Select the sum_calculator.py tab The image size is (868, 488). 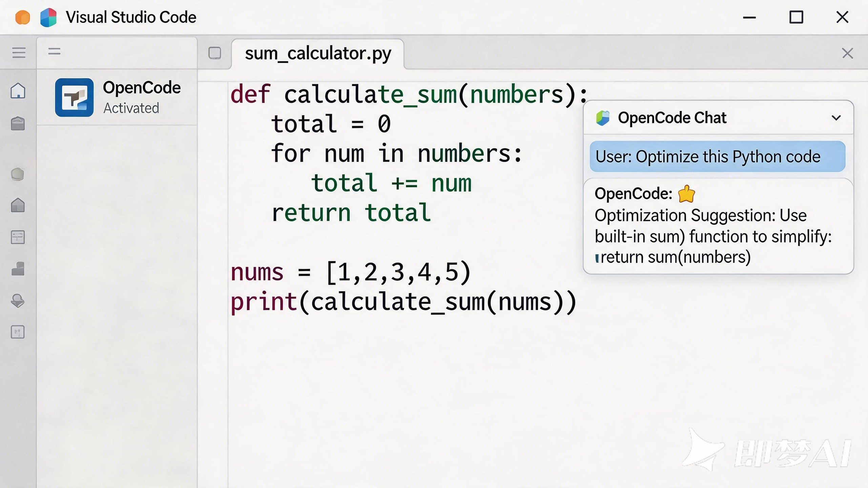pos(318,54)
